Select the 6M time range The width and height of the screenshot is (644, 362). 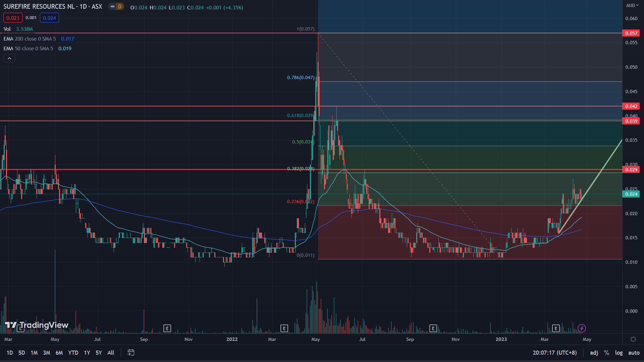[x=59, y=353]
